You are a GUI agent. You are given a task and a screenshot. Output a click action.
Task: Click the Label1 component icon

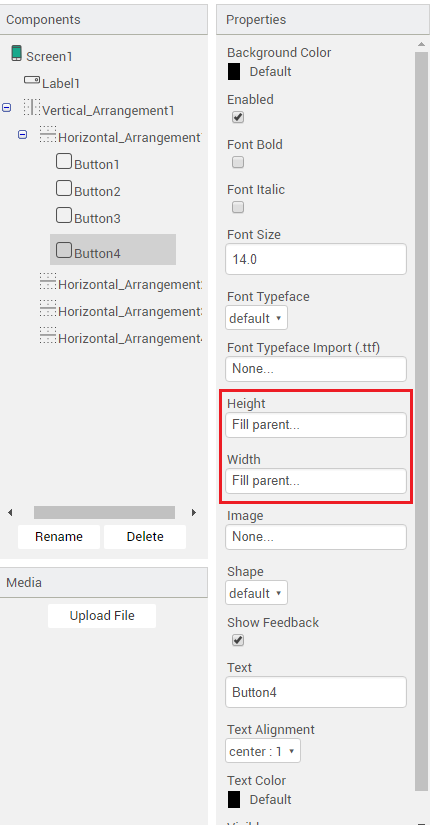pos(32,80)
